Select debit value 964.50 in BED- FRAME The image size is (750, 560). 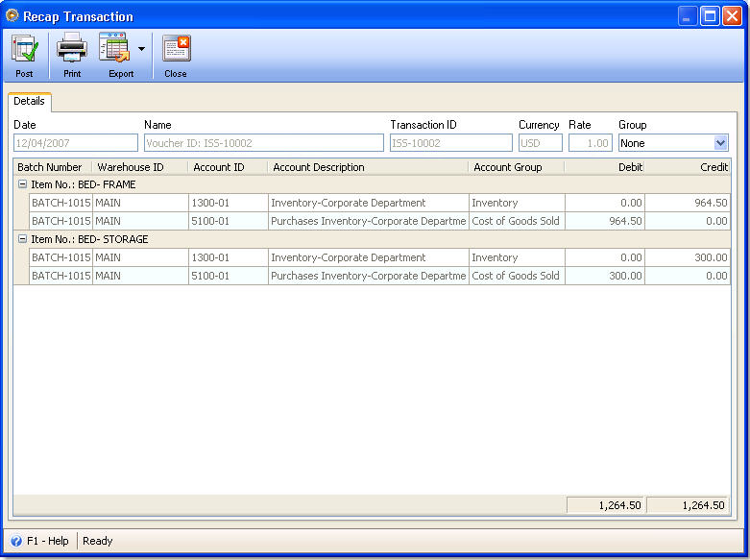click(605, 221)
